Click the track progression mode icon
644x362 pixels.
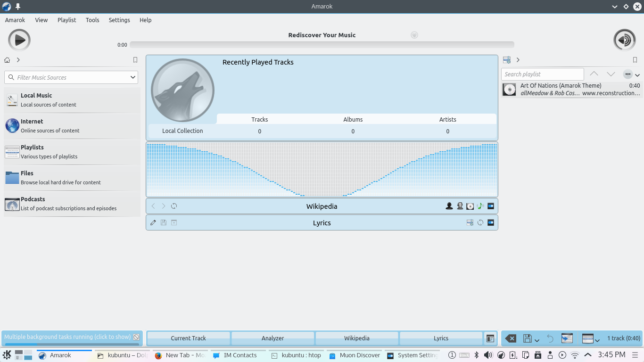[587, 338]
